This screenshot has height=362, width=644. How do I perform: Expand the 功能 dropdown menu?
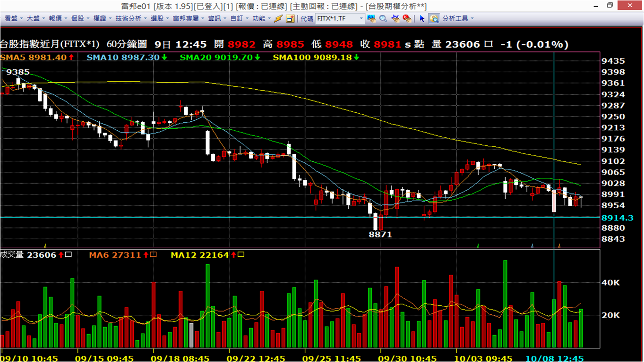point(261,18)
